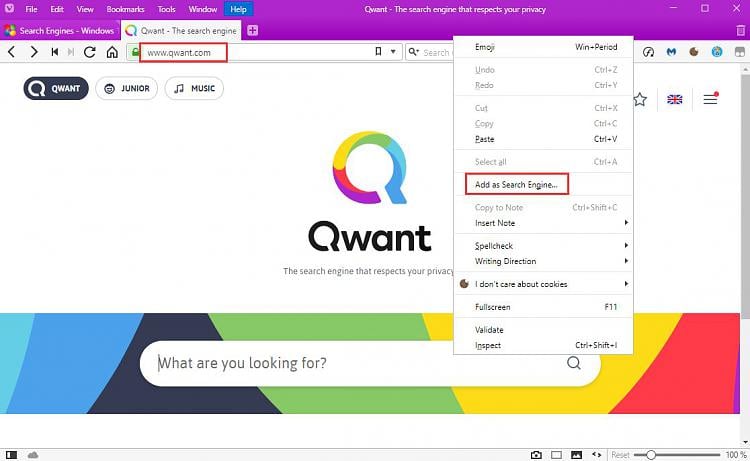The width and height of the screenshot is (750, 461).
Task: Open Qwant JUNIOR
Action: point(127,88)
